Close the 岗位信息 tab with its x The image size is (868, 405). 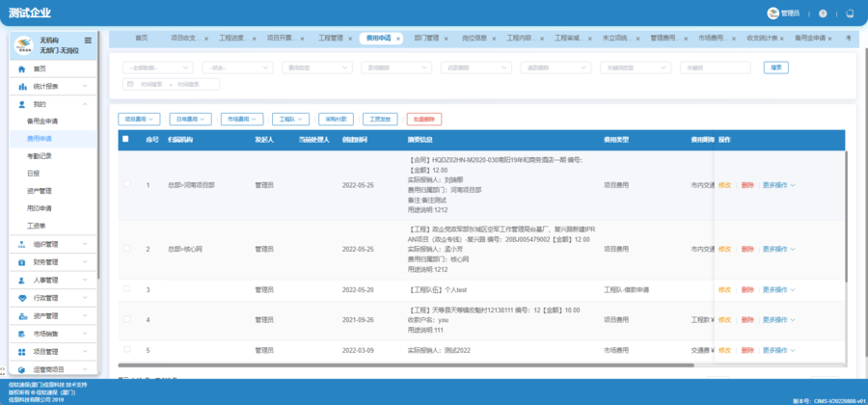pos(494,39)
